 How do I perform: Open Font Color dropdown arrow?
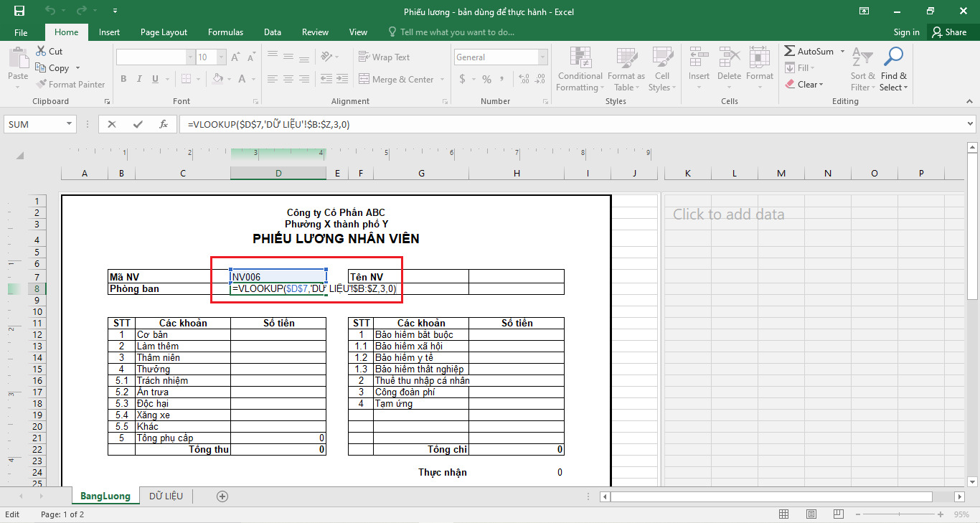(x=253, y=79)
